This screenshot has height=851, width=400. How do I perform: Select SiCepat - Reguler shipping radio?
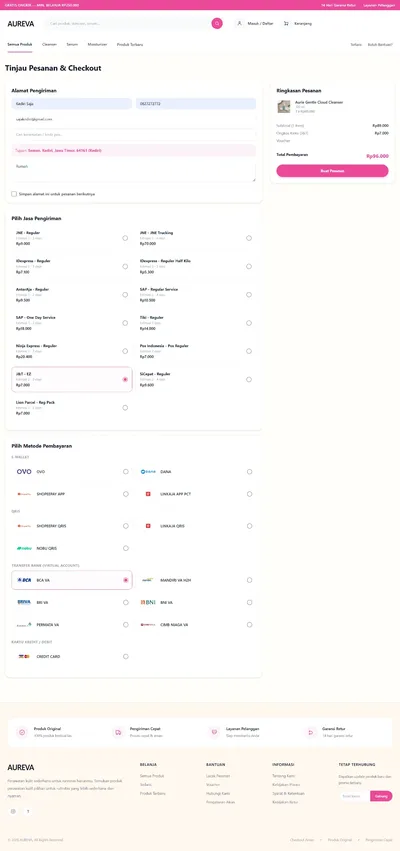pos(249,379)
